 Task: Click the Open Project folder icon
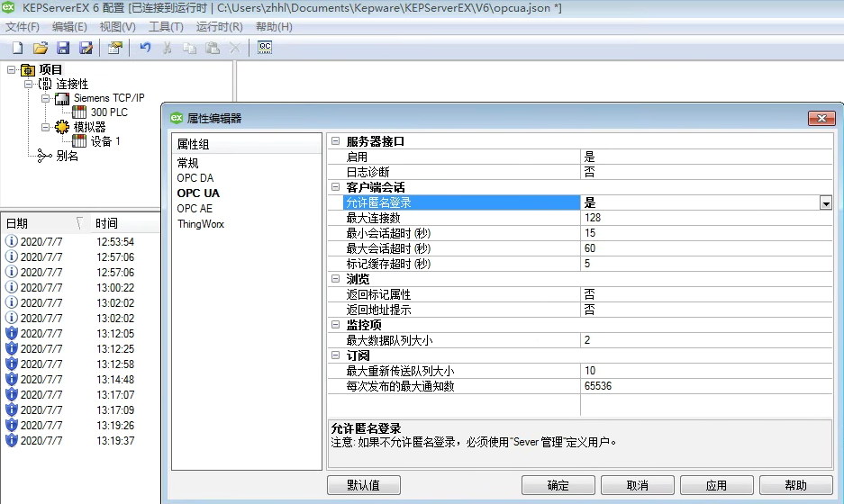pos(41,48)
